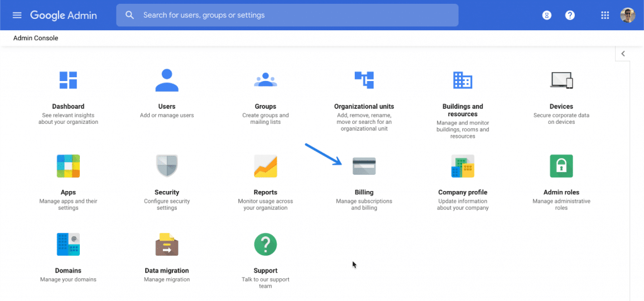Click 'Manage migration' description
This screenshot has width=644, height=301.
167,280
